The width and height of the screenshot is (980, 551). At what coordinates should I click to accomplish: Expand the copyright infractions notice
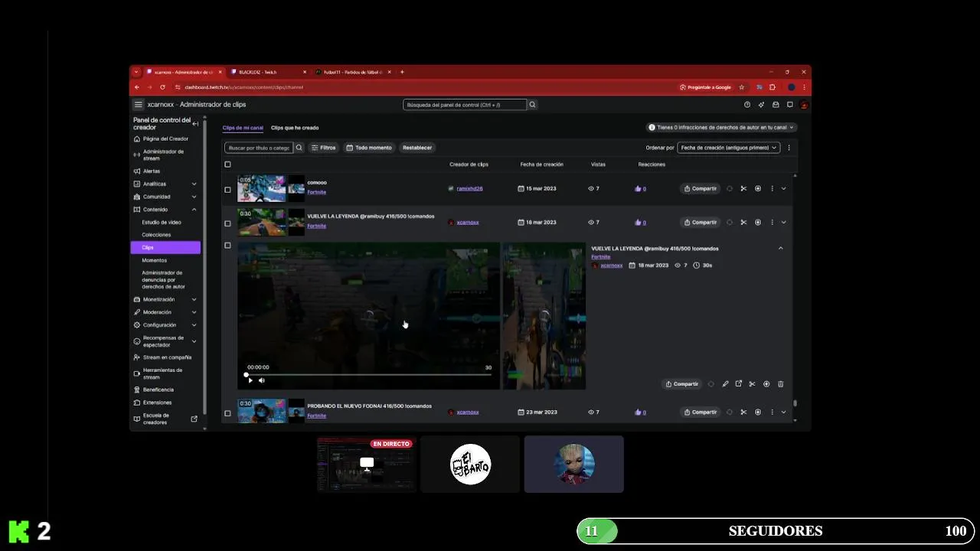click(722, 128)
